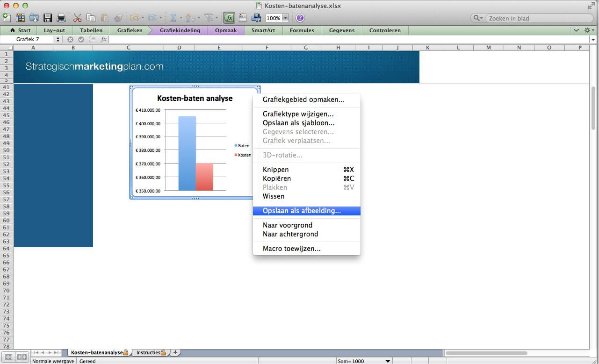The image size is (599, 364).
Task: Click the horizontal scrollbar thumb
Action: click(x=487, y=353)
